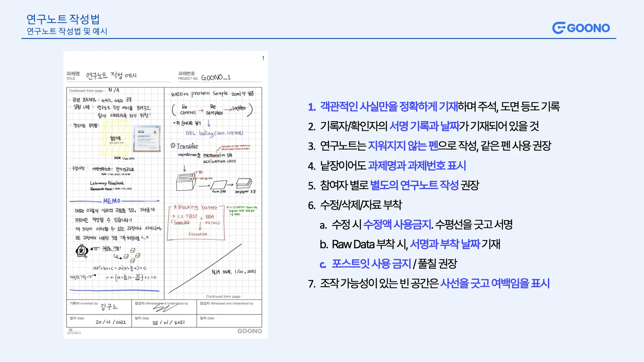Click the cartoon face doodle in the memo
The width and height of the screenshot is (644, 362).
(x=82, y=250)
